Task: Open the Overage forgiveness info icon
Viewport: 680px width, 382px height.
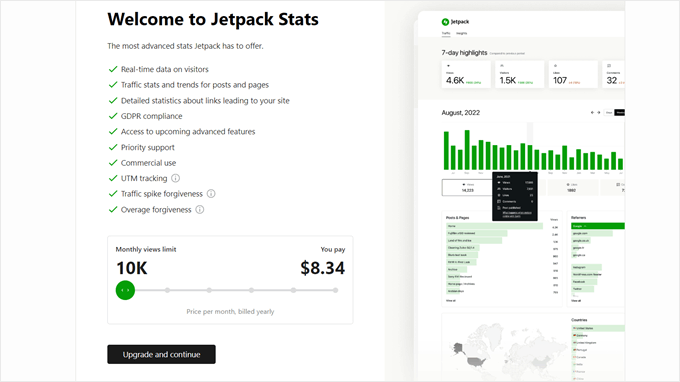Action: [x=199, y=209]
